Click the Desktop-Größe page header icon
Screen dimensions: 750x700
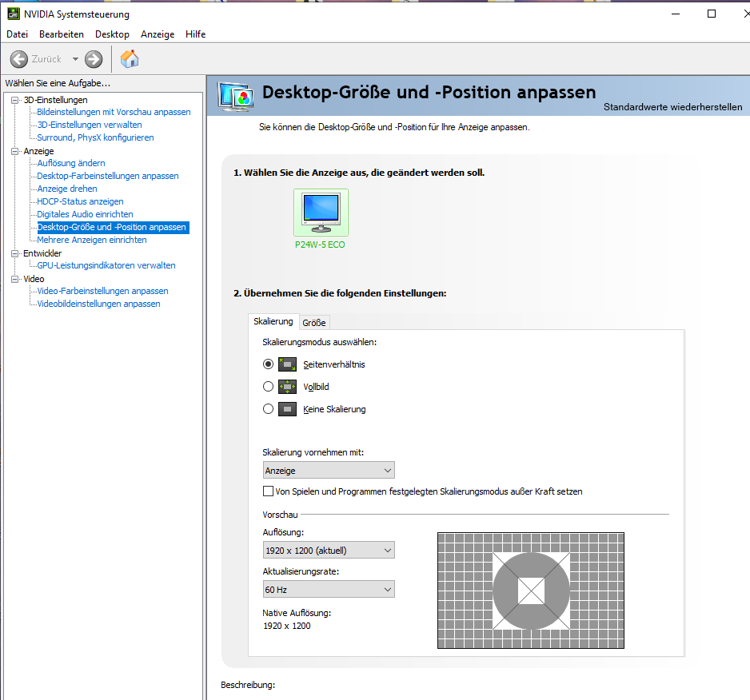pos(235,96)
